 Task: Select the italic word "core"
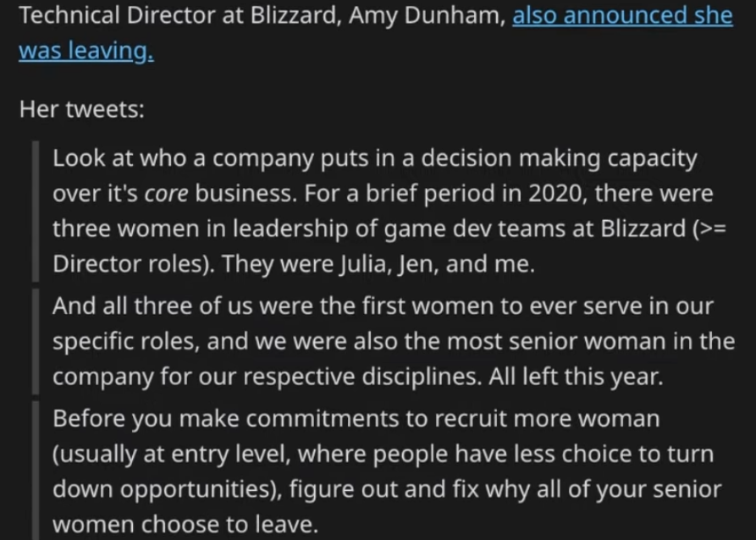166,193
